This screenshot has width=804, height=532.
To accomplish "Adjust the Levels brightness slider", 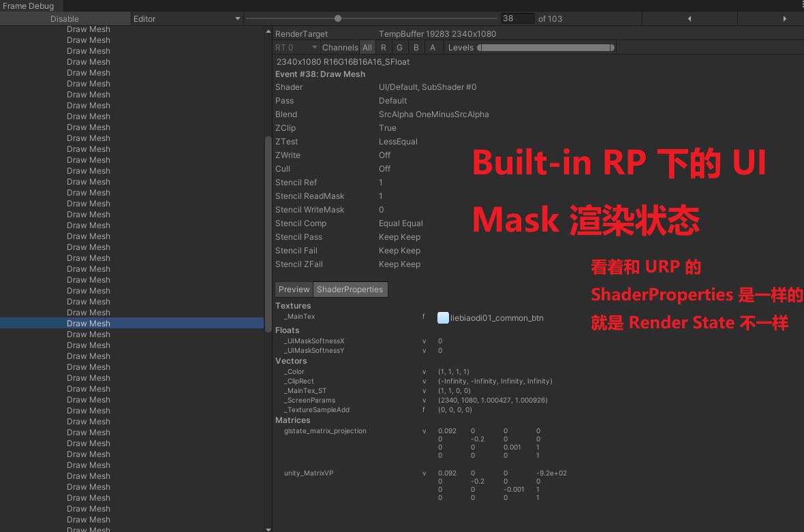I will (545, 47).
